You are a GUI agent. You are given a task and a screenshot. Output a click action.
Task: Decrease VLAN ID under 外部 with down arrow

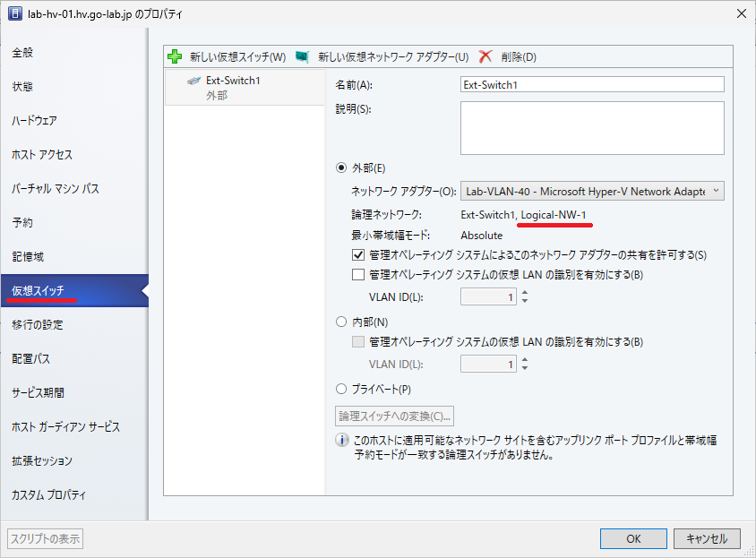point(525,300)
